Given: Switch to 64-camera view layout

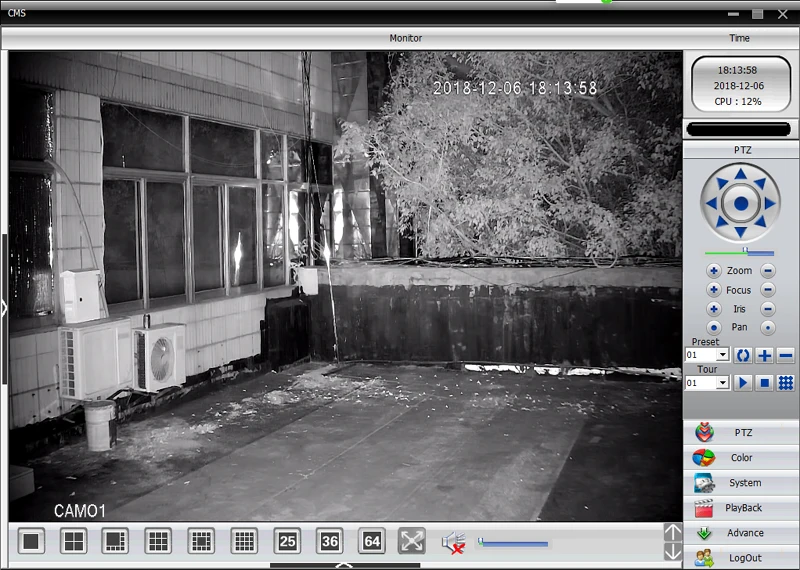Looking at the screenshot, I should tap(372, 541).
